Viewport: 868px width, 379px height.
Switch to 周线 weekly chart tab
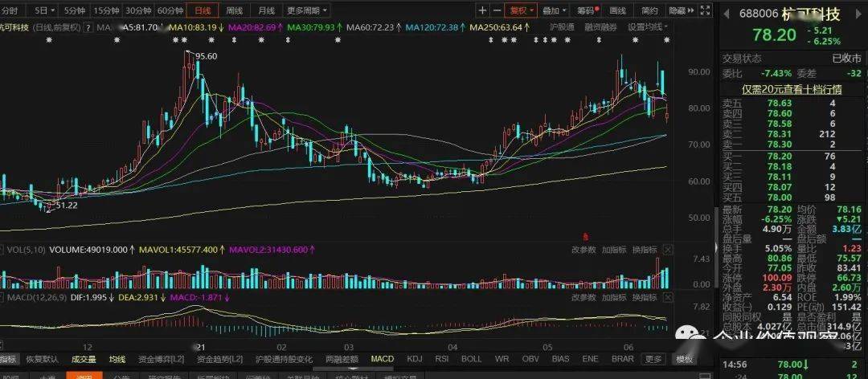234,10
